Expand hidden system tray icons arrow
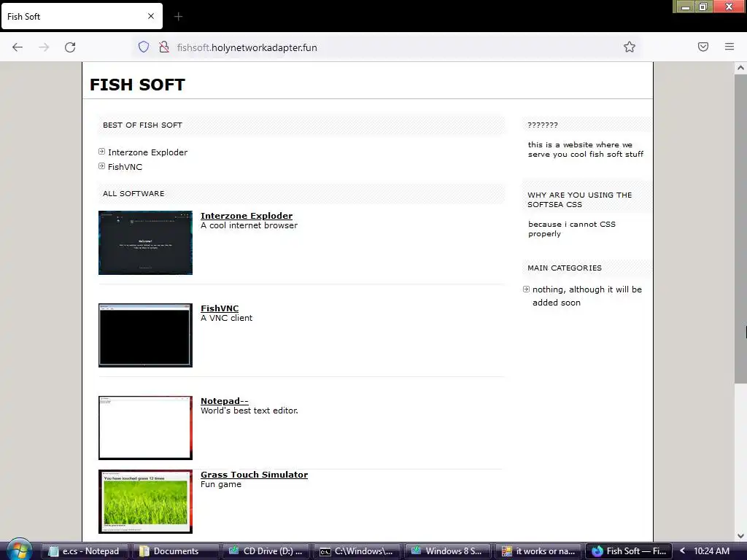The height and width of the screenshot is (560, 747). 682,551
